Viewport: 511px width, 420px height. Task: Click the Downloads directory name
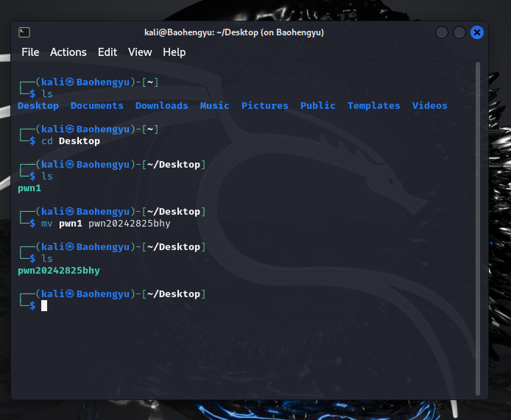pos(162,106)
